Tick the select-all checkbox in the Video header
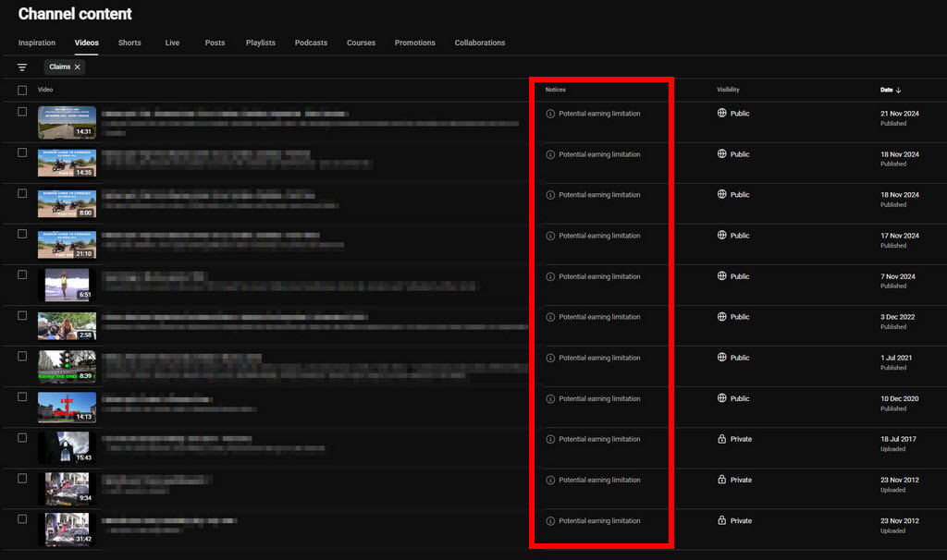The width and height of the screenshot is (947, 560). (x=22, y=90)
